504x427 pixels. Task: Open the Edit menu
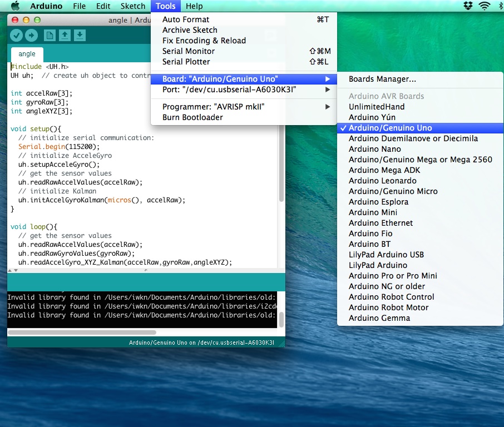click(103, 6)
